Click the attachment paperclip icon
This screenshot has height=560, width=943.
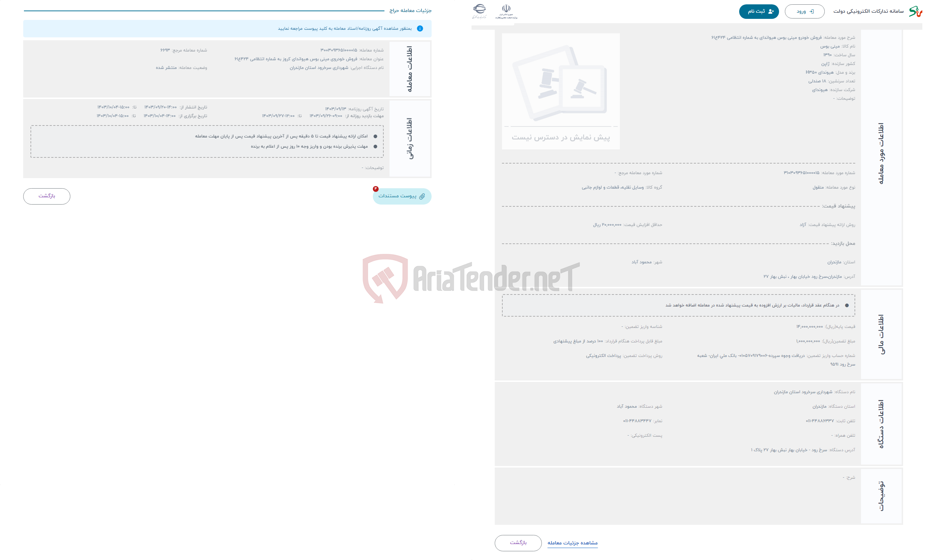[x=427, y=195]
